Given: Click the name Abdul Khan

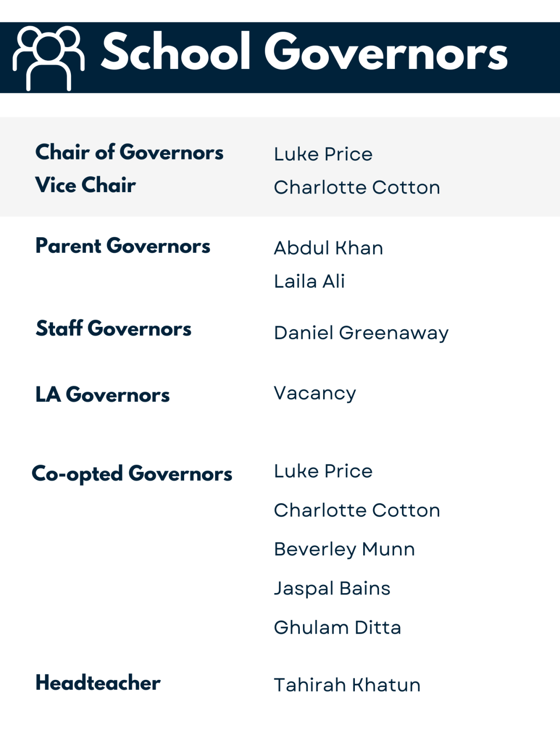Looking at the screenshot, I should pyautogui.click(x=328, y=248).
